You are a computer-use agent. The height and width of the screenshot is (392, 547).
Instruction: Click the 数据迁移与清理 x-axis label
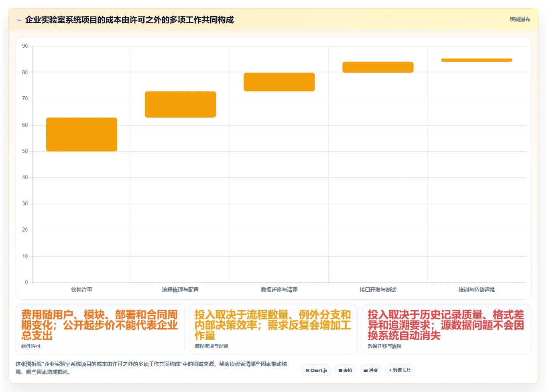(279, 290)
